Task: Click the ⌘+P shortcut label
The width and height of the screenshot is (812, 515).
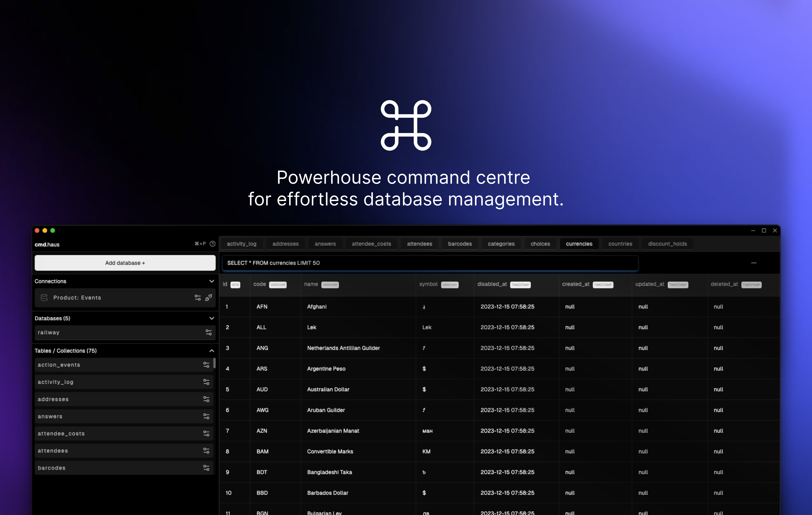Action: [x=200, y=244]
